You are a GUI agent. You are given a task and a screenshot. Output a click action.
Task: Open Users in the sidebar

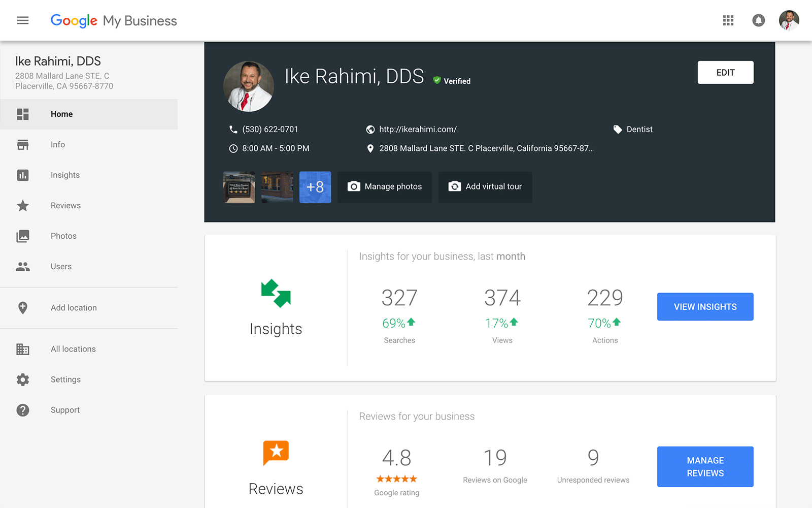[89, 267]
